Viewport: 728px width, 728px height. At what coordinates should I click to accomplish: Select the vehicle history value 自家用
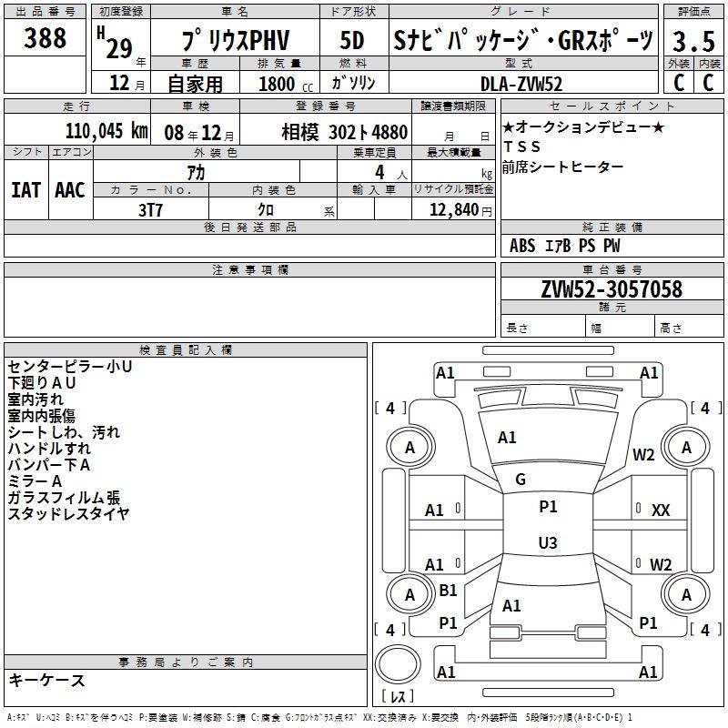click(x=195, y=84)
